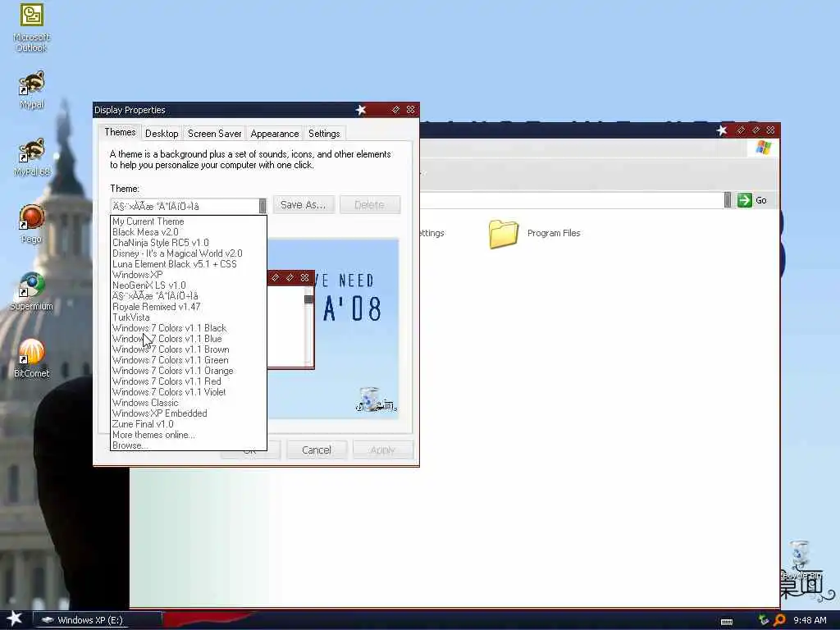Select the Mypal desktop shortcut
This screenshot has height=630, width=840.
32,89
